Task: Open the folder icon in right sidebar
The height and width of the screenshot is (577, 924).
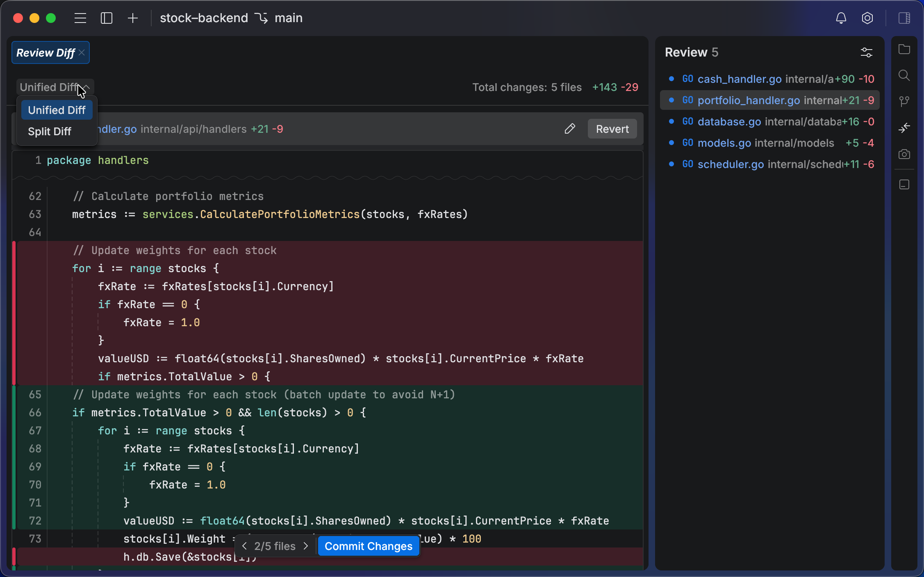Action: point(904,50)
